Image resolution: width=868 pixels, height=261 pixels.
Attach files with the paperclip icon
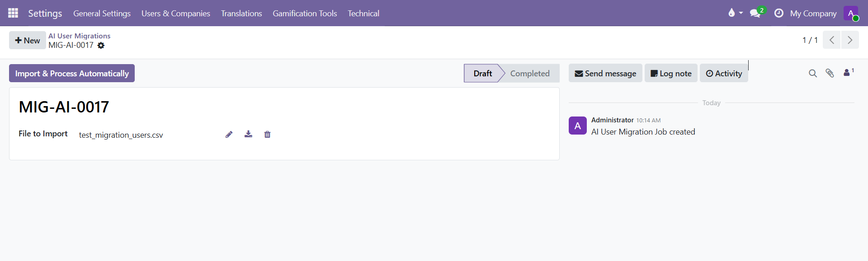tap(830, 73)
